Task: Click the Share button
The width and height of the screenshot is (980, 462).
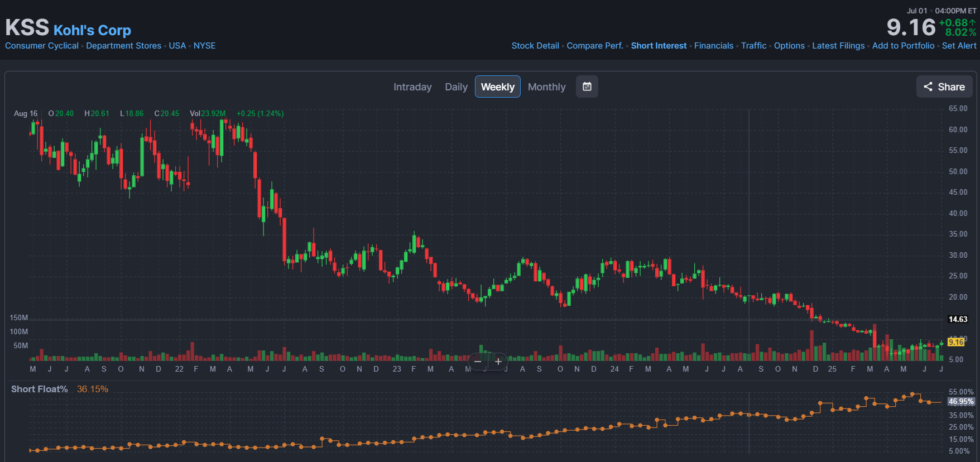Action: click(x=944, y=86)
